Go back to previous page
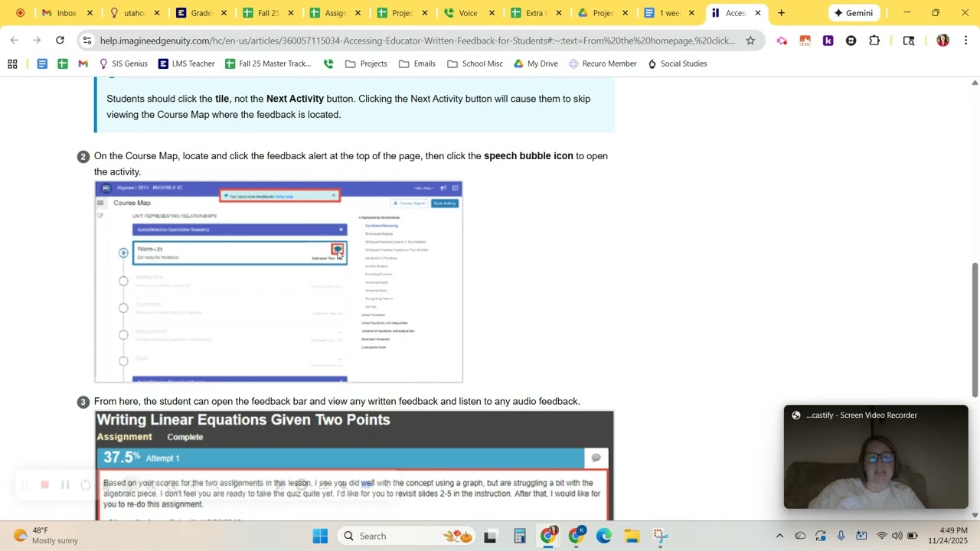Viewport: 980px width, 551px height. pyautogui.click(x=14, y=41)
